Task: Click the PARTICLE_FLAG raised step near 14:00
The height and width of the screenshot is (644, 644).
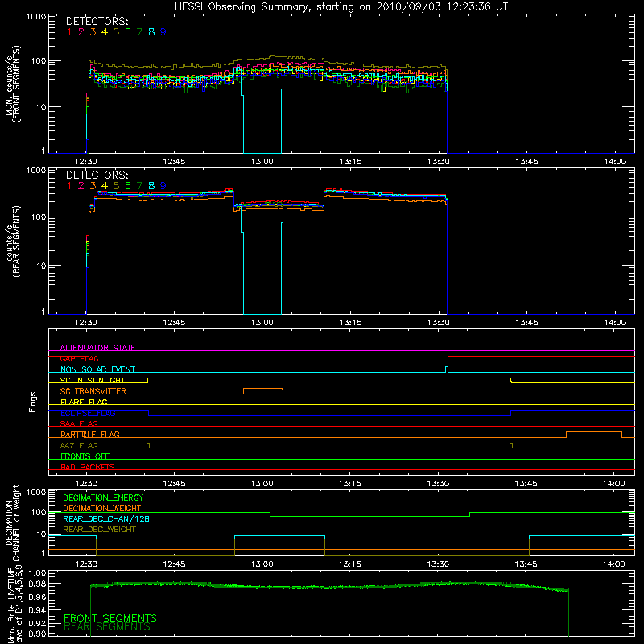Action: click(594, 435)
